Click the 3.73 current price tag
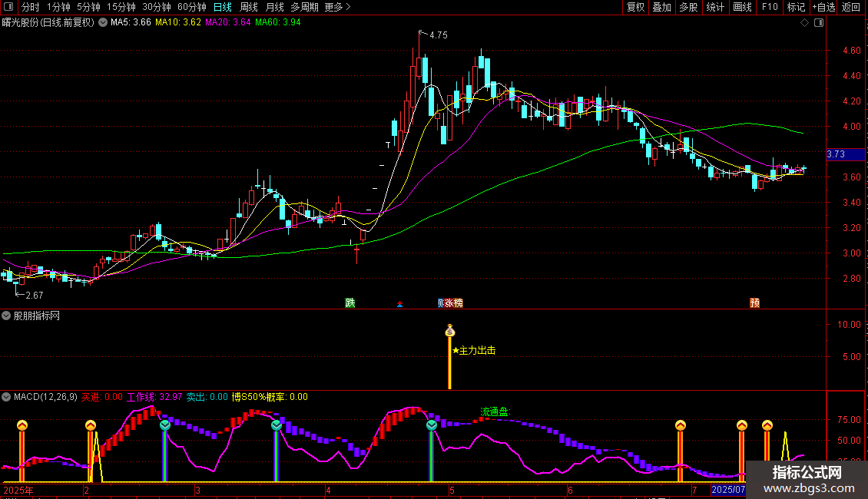 coord(845,154)
